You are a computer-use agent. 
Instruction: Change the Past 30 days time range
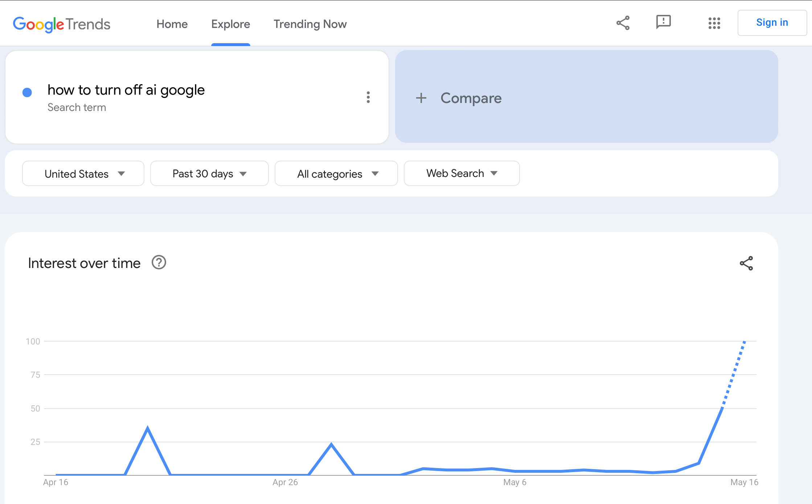pos(209,173)
